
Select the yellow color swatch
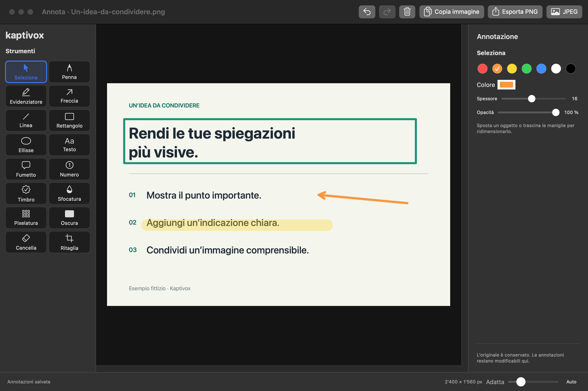(x=512, y=69)
